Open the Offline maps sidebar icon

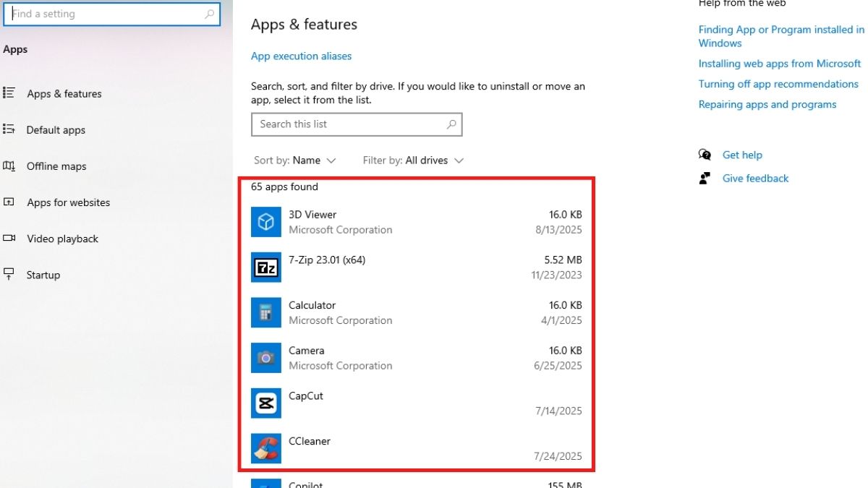coord(9,166)
